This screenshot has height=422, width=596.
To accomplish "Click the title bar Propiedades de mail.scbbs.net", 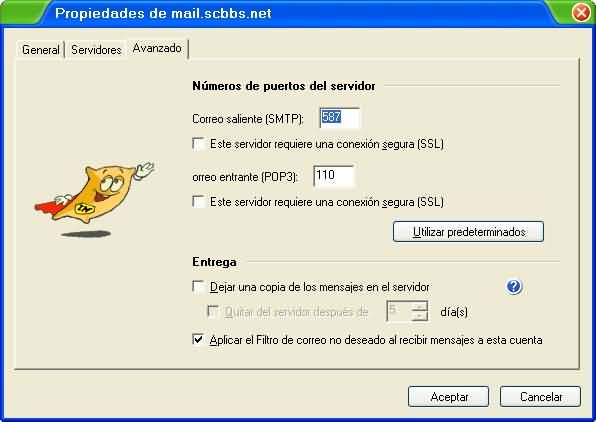I will click(163, 13).
